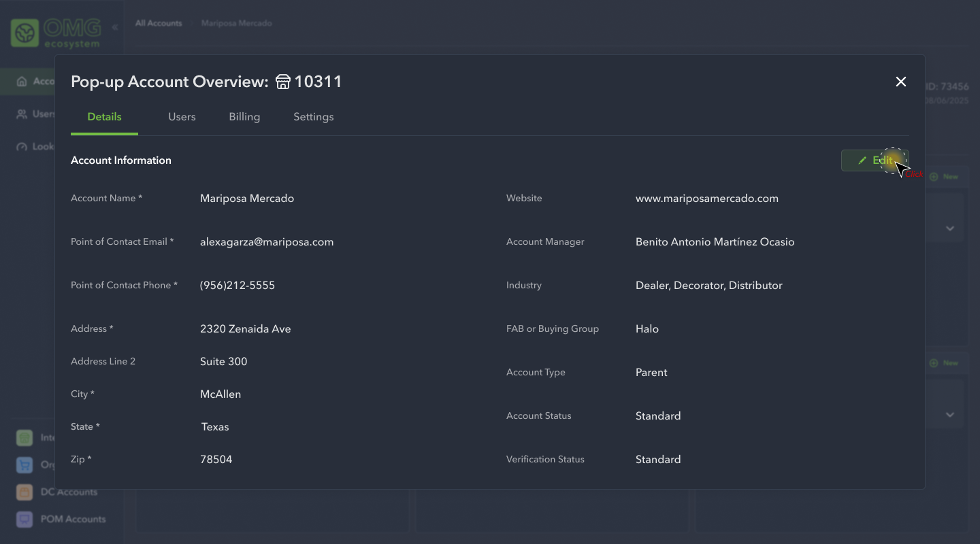Click the OMG ecosystem globe logo
The height and width of the screenshot is (544, 980).
25,33
